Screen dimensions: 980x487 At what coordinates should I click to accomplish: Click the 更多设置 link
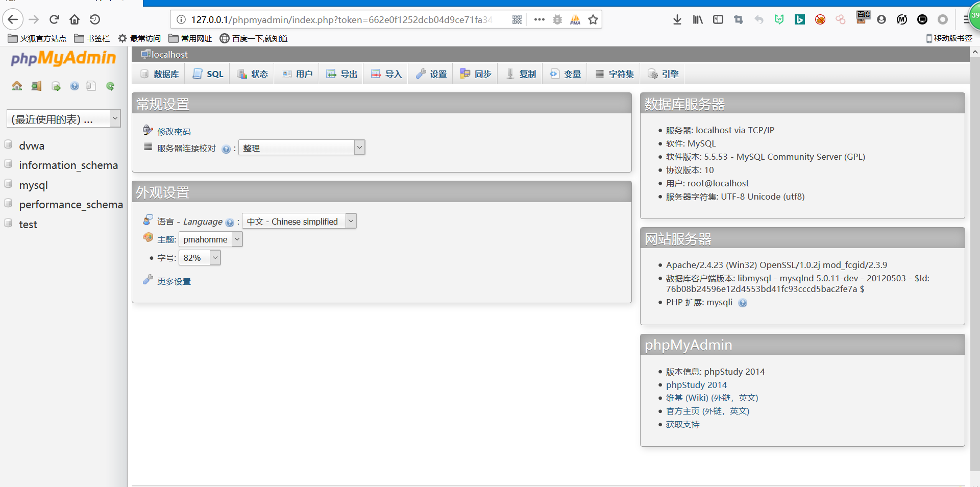coord(174,281)
